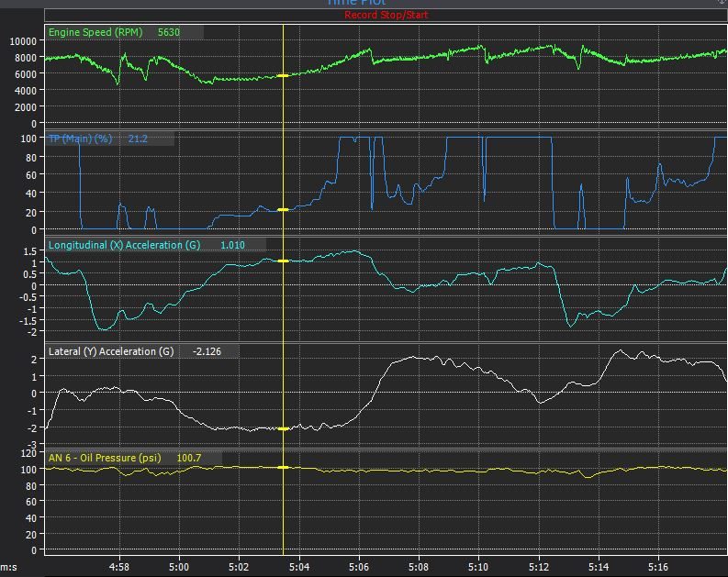Click cursor marker on Oil Pressure trace
The image size is (728, 577).
283,468
